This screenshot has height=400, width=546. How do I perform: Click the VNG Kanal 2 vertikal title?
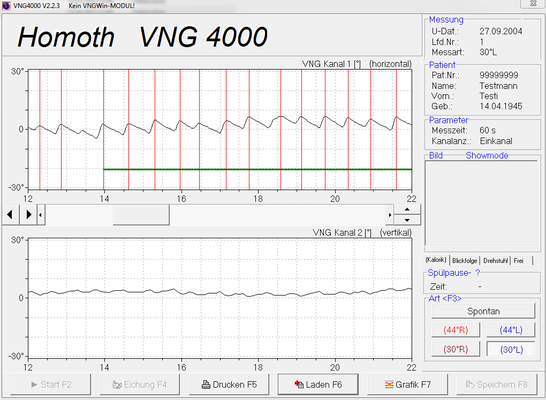pyautogui.click(x=362, y=233)
